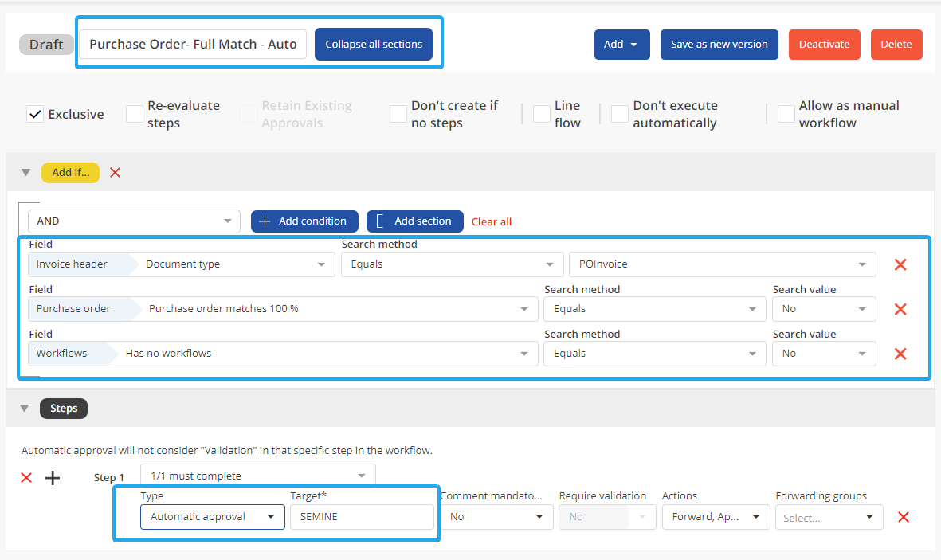Open the Add dropdown button
Screen dimensions: 941x560
click(621, 45)
